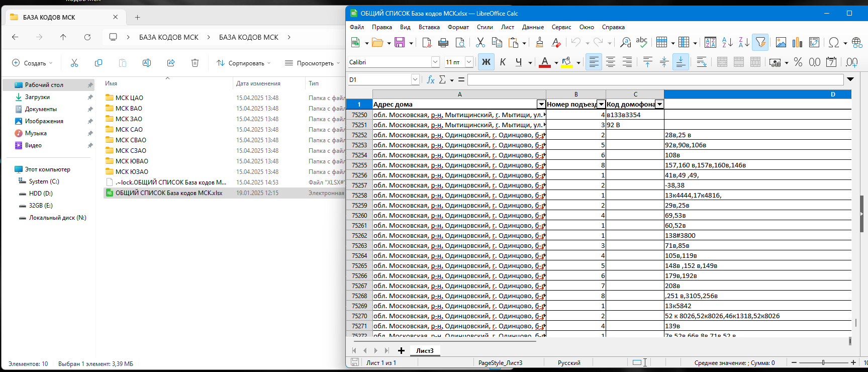Open the Файл menu in Calc
Viewport: 868px width, 372px height.
click(x=357, y=27)
